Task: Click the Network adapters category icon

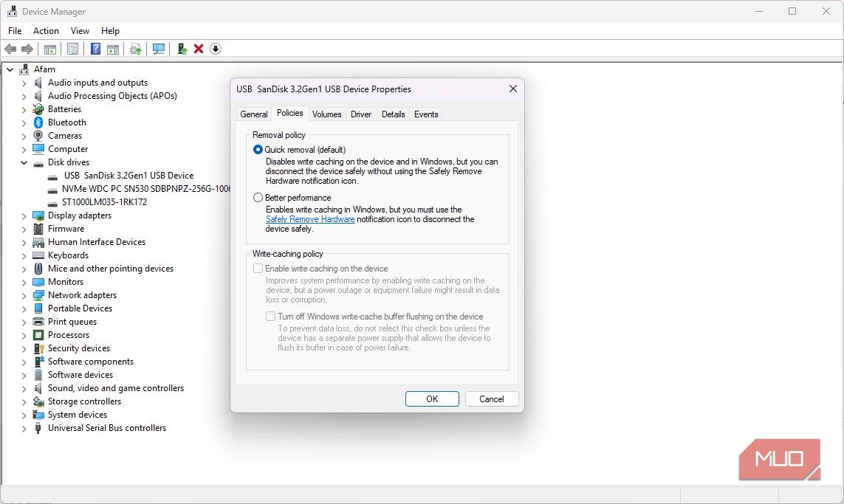Action: click(x=38, y=295)
